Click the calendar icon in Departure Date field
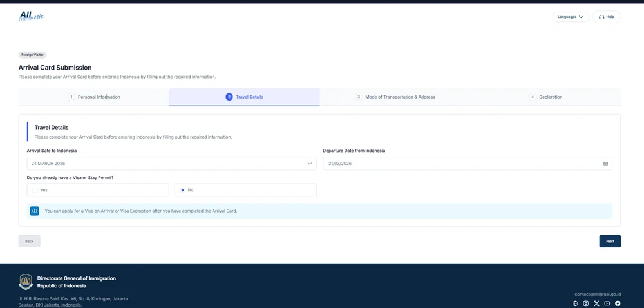 pyautogui.click(x=605, y=164)
